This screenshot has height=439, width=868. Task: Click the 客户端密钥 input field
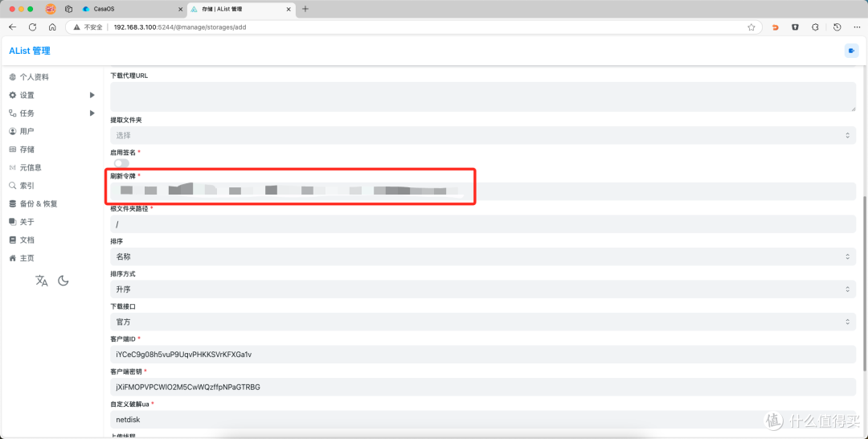coord(483,387)
